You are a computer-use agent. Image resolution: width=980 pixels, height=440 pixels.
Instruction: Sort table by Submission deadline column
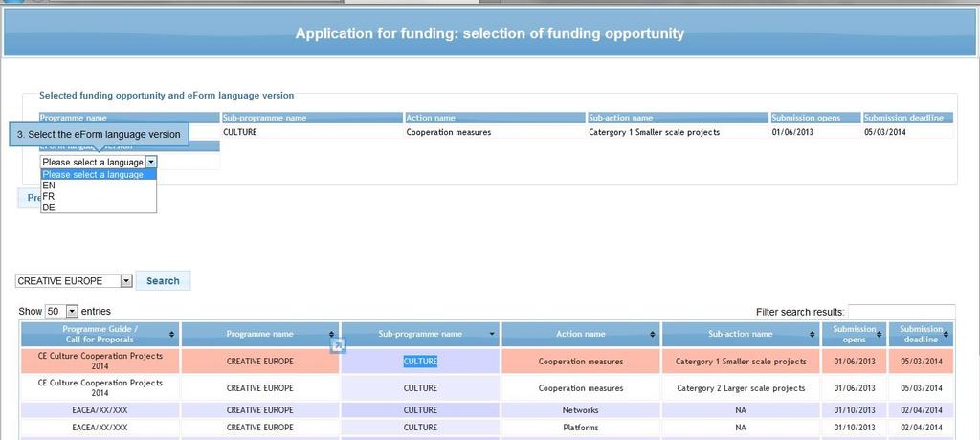pos(922,334)
